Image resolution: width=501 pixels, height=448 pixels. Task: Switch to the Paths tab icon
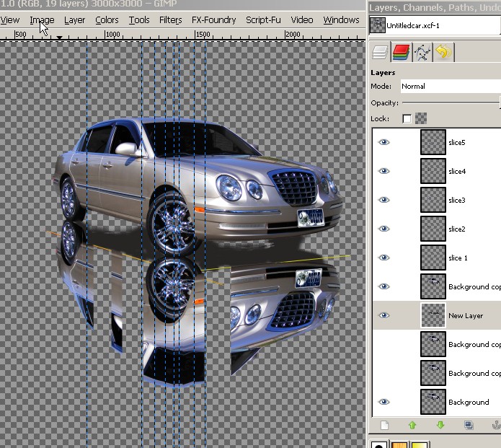(x=422, y=52)
